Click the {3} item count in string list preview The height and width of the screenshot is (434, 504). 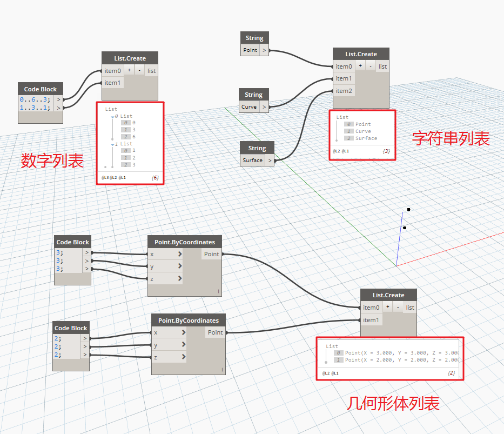tap(386, 151)
